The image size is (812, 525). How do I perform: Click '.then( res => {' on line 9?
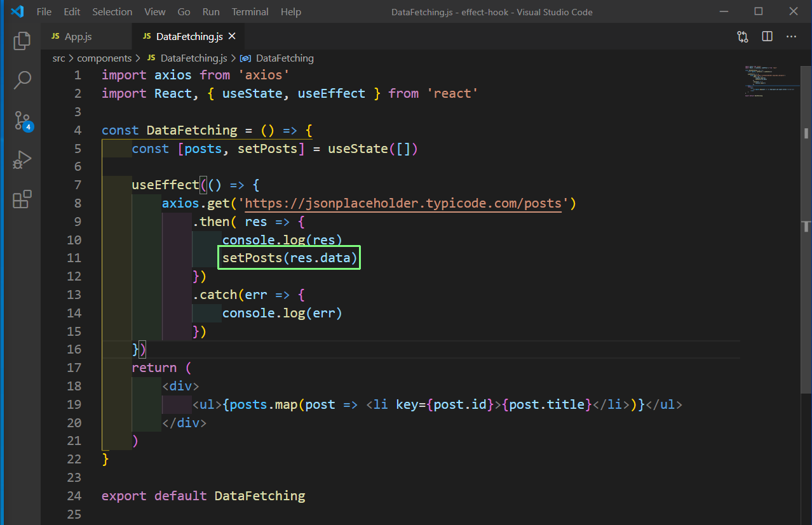[248, 222]
